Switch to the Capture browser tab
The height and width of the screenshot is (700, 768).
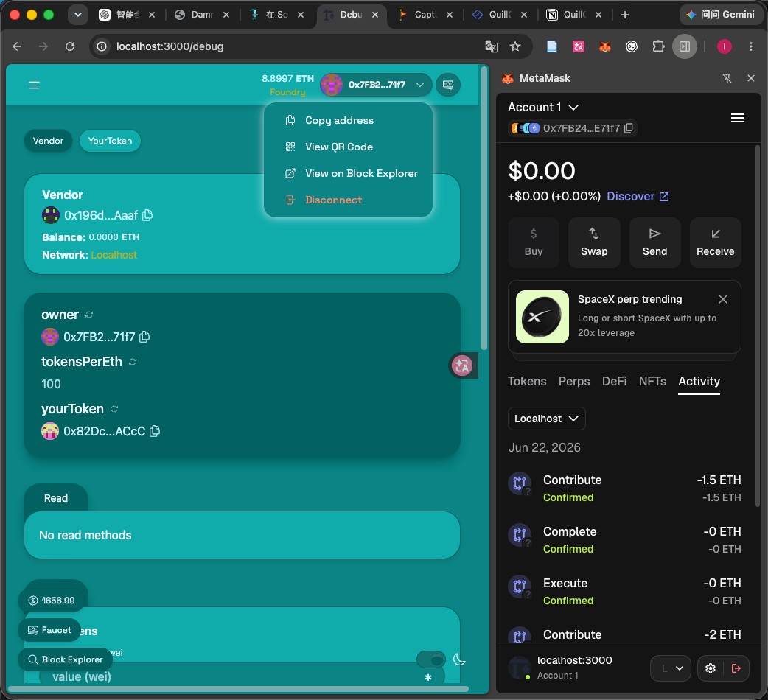(425, 15)
